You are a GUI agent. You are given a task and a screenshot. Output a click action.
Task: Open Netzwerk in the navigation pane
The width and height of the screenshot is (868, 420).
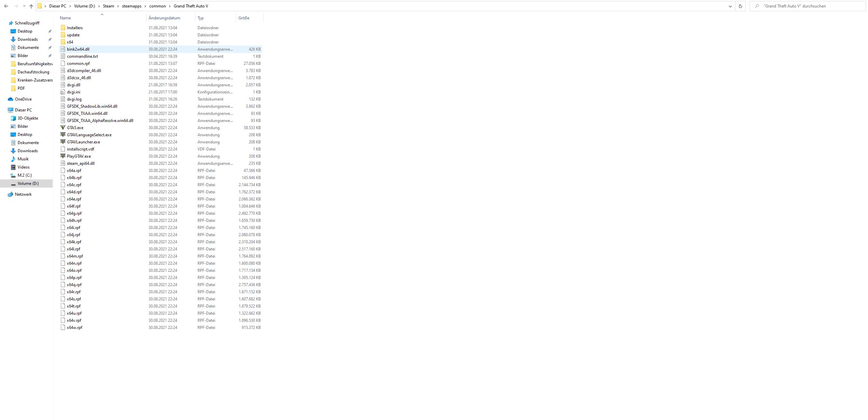(x=23, y=194)
